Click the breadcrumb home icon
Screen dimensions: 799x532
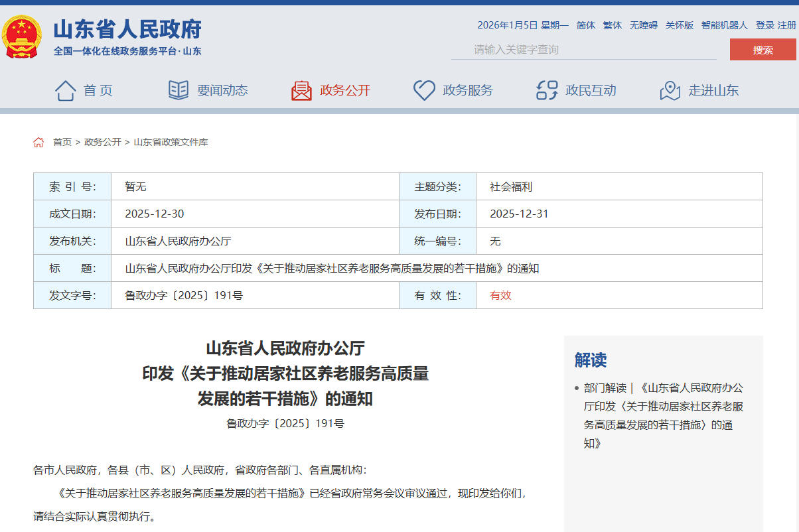pyautogui.click(x=38, y=142)
